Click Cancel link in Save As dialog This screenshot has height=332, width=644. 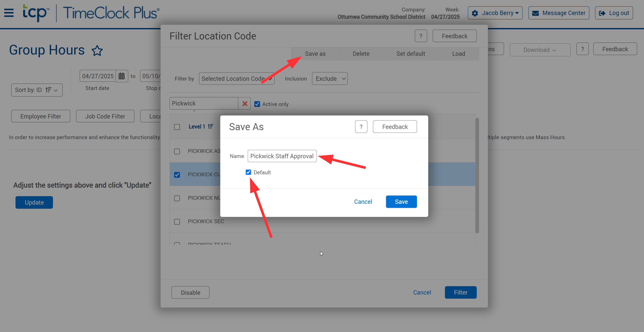pos(363,202)
